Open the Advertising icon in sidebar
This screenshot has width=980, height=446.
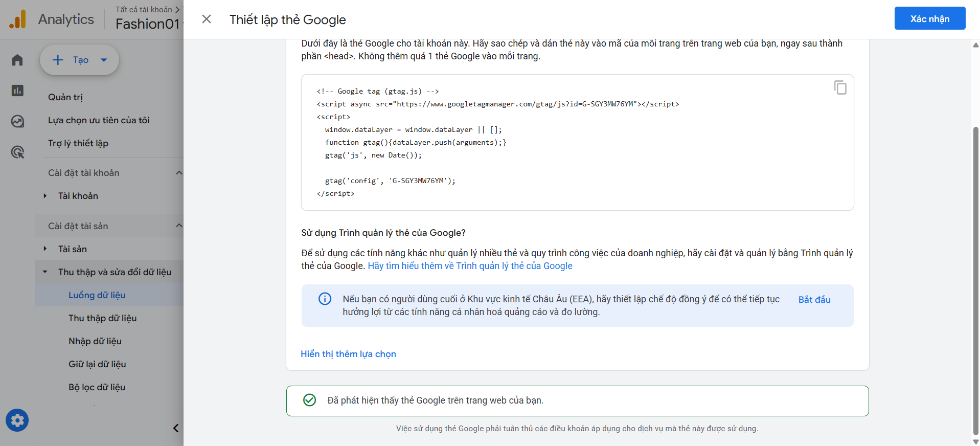pyautogui.click(x=17, y=152)
